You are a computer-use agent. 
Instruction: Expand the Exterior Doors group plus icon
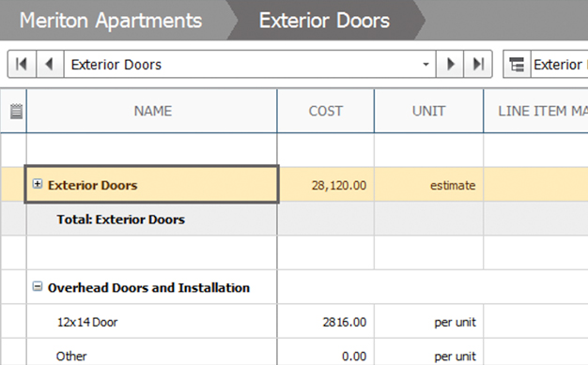[x=38, y=184]
